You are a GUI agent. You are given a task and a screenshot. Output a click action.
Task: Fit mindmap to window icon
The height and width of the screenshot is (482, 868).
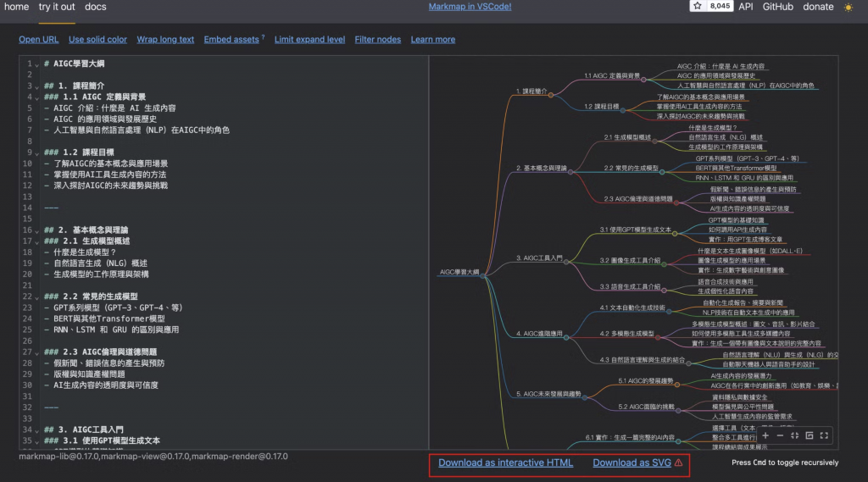coord(794,435)
